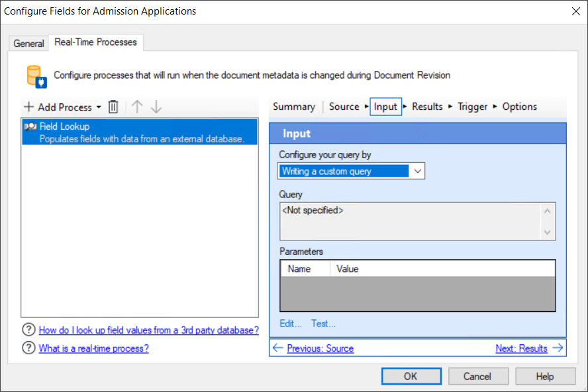Click the right arrow icon next to Next: Results
This screenshot has height=392, width=588.
point(559,348)
